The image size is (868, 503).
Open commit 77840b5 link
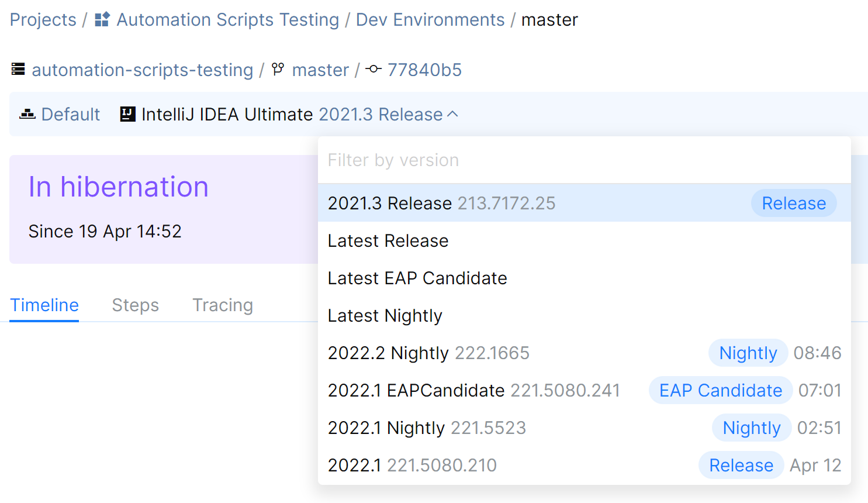point(424,70)
